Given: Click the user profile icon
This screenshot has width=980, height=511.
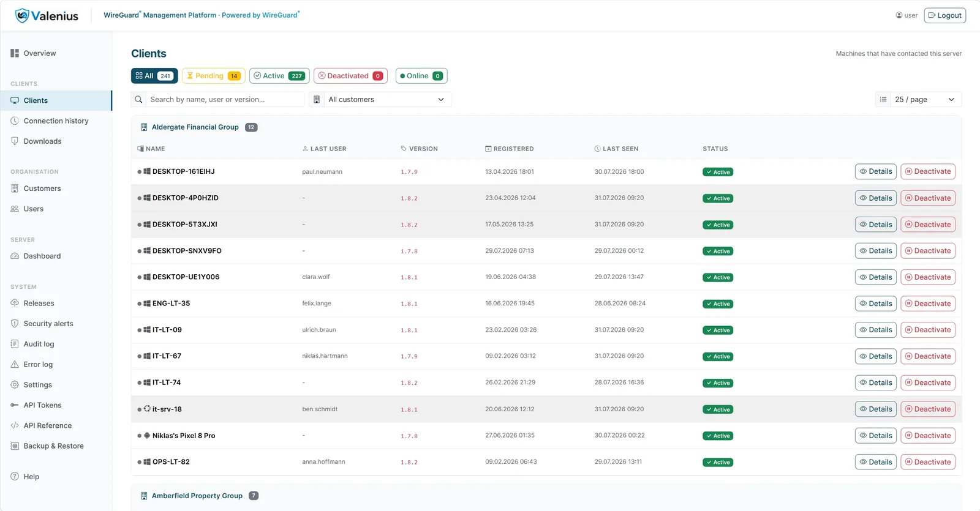Looking at the screenshot, I should point(899,15).
